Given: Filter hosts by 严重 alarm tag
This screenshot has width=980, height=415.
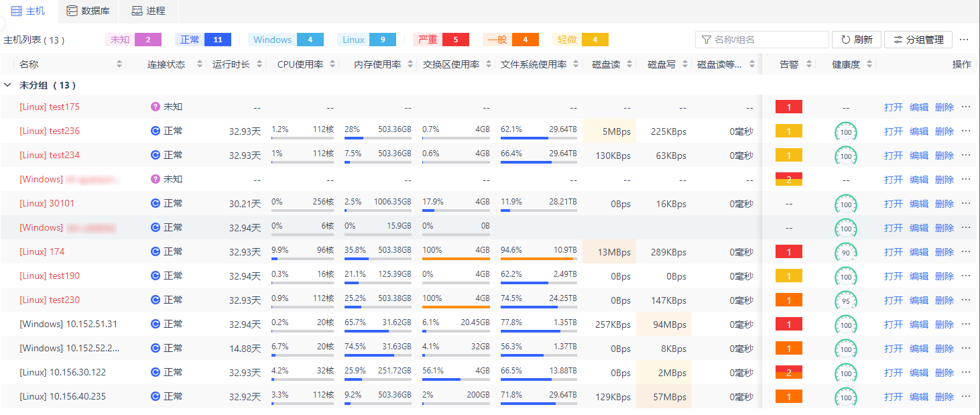Looking at the screenshot, I should point(441,40).
